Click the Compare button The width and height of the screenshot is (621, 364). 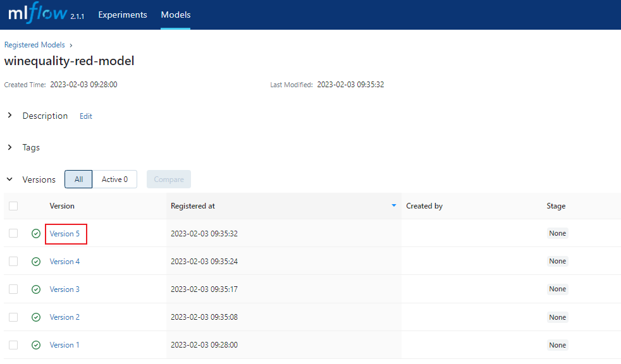(x=168, y=179)
